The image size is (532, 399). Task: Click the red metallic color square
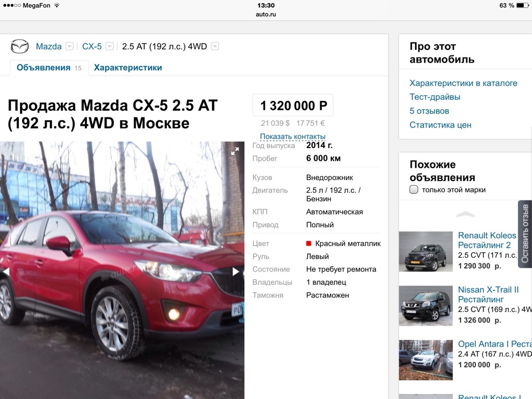click(309, 243)
